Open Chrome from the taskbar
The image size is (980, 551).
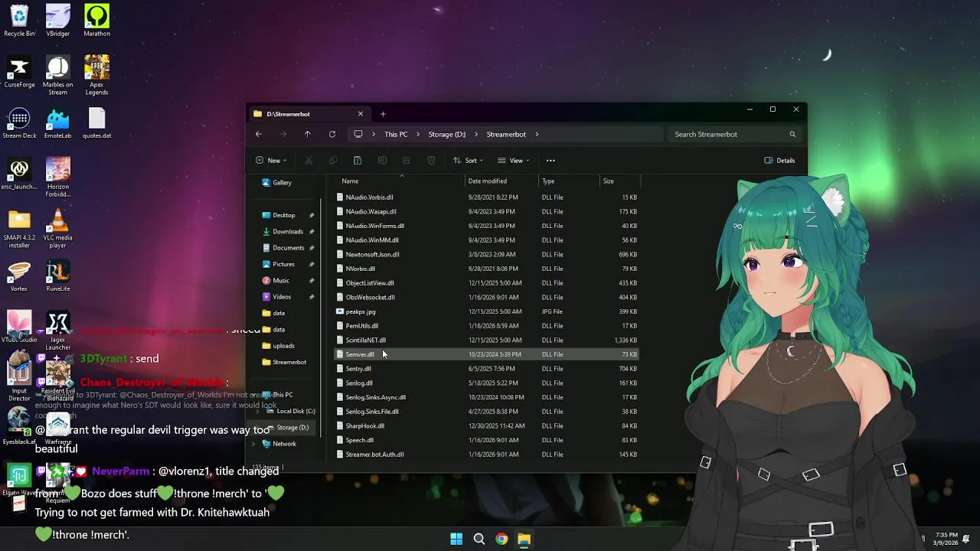pos(501,539)
